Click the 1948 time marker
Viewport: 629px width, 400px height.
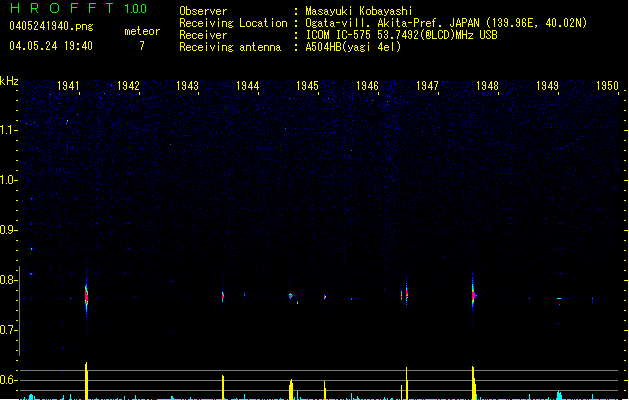coord(487,86)
